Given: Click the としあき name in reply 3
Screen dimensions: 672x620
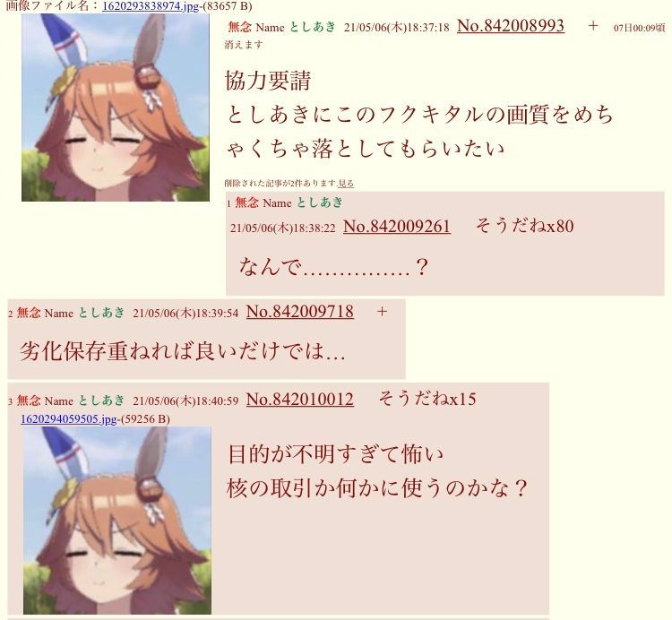Looking at the screenshot, I should tap(101, 400).
